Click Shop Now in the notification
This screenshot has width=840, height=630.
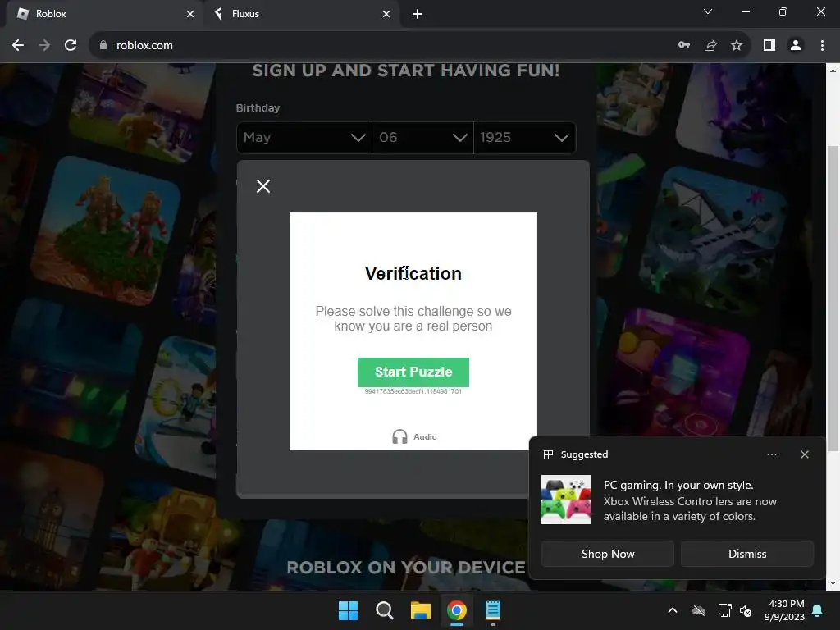(x=608, y=554)
